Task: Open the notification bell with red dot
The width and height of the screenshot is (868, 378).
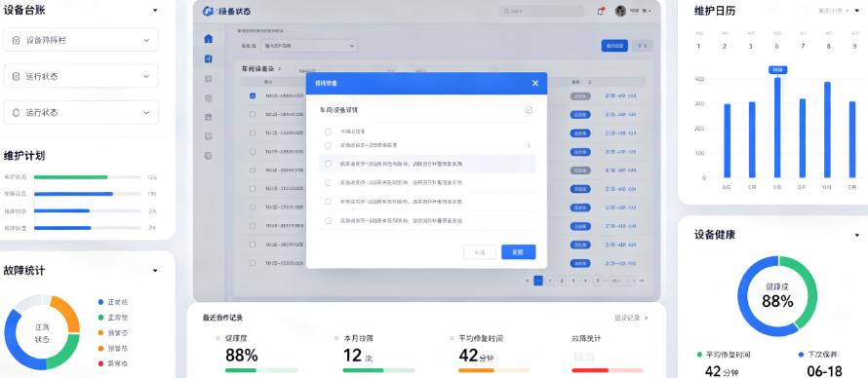Action: (x=600, y=12)
